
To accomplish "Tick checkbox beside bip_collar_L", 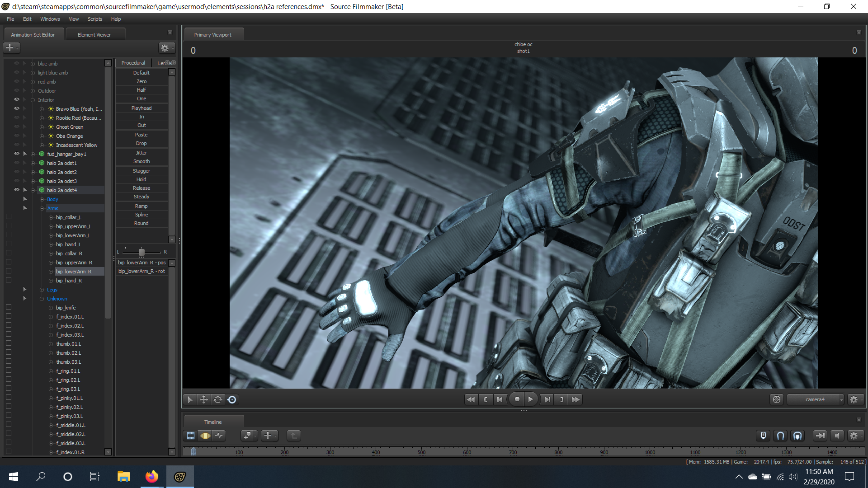I will [x=9, y=217].
